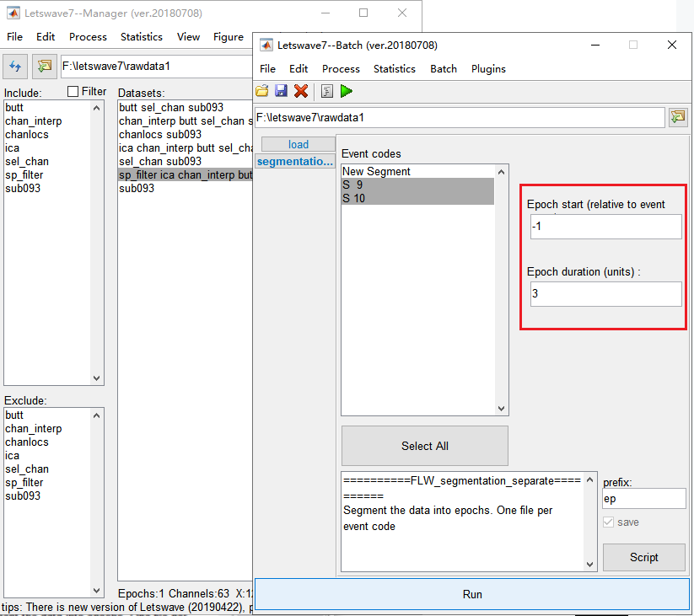Screen dimensions: 694x616
Task: Click the MATLAB logo icon in the Batch title bar
Action: (266, 46)
